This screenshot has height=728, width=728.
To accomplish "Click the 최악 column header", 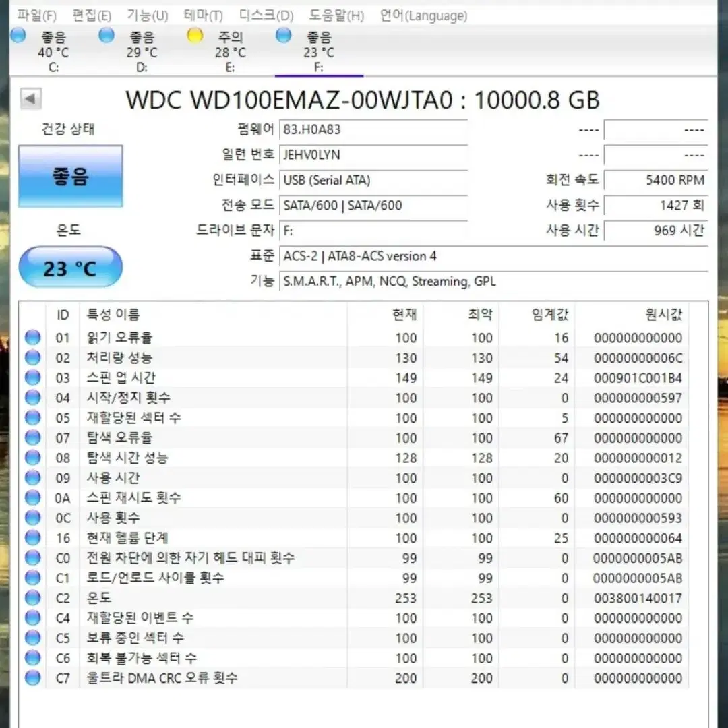I will click(x=461, y=315).
